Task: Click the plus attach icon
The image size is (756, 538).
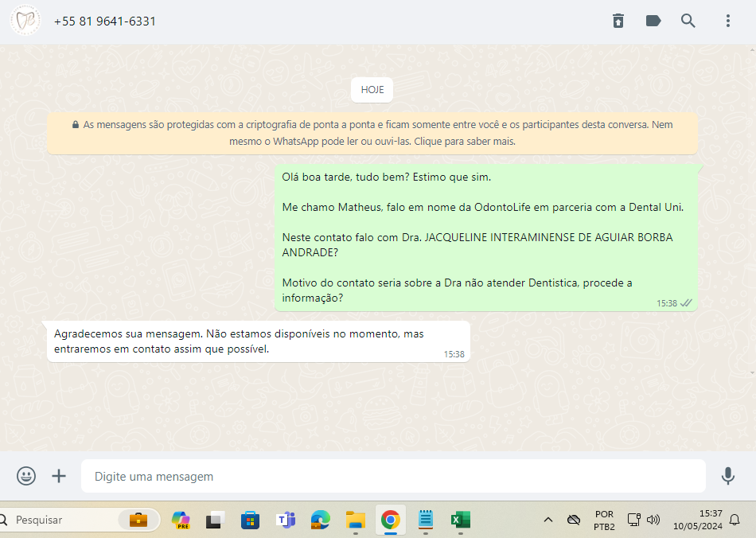Action: tap(59, 476)
